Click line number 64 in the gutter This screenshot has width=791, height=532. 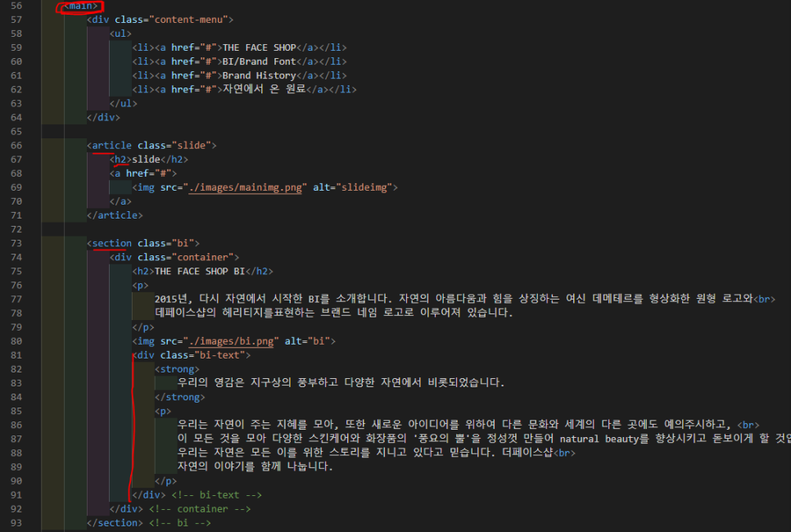(x=16, y=118)
